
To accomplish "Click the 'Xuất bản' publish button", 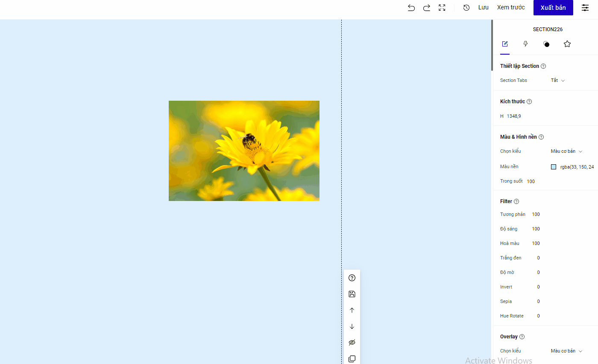I will tap(553, 8).
